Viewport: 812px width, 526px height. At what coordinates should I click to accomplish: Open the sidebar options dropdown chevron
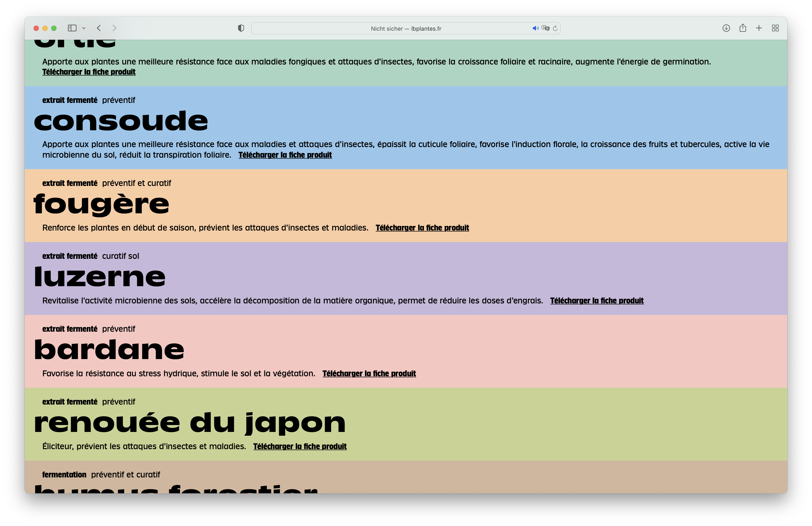84,28
